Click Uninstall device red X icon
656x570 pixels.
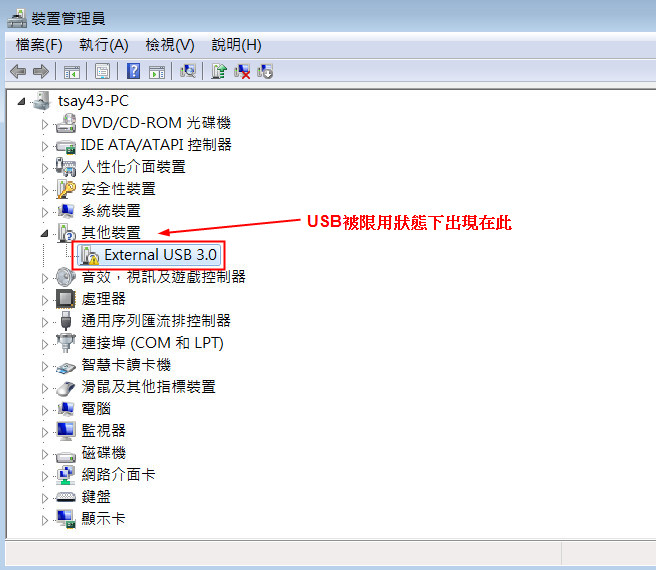point(242,71)
